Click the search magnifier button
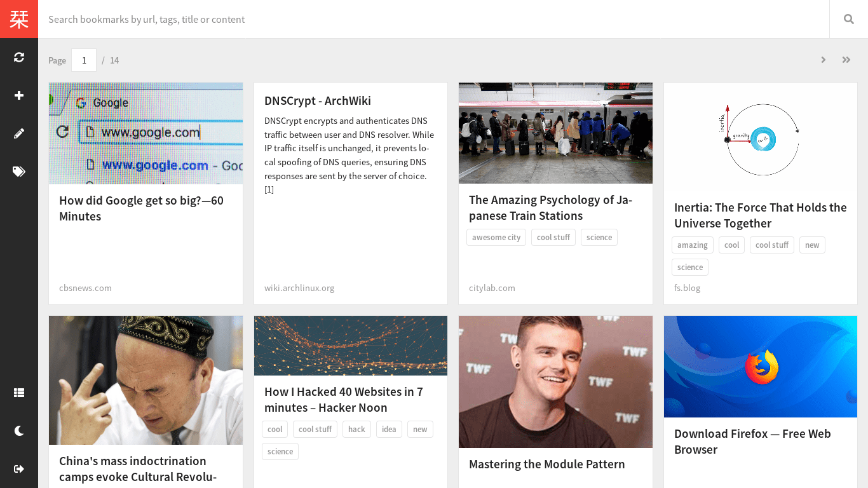The image size is (868, 488). (849, 19)
